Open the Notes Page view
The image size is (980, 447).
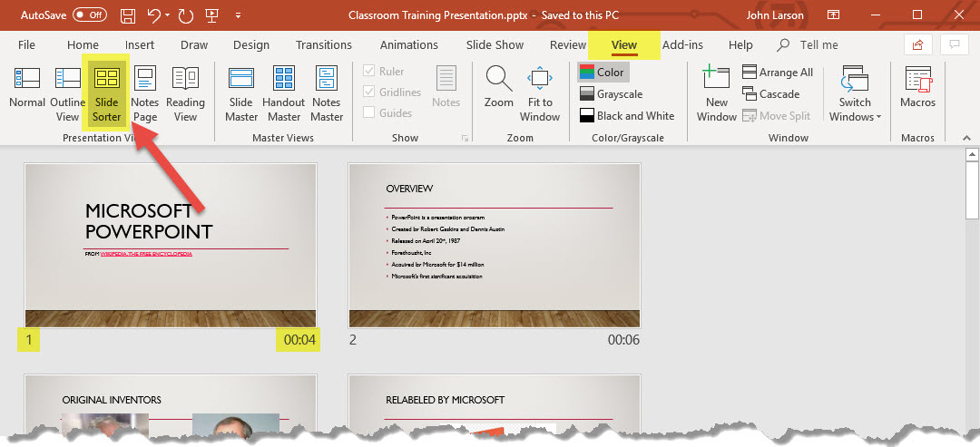pyautogui.click(x=145, y=93)
